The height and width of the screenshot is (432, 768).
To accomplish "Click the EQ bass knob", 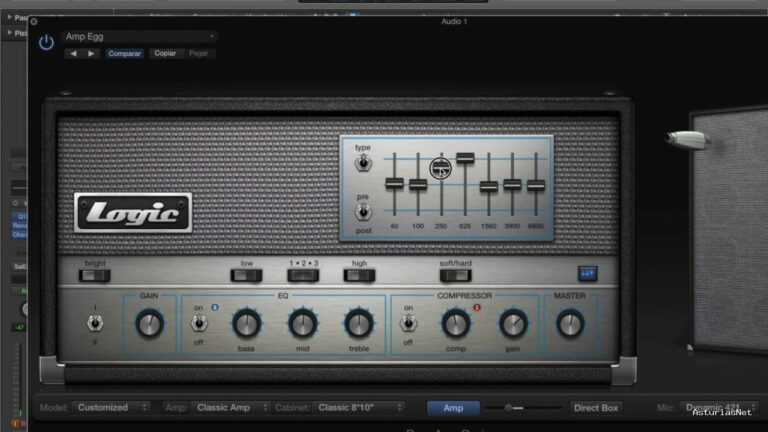I will coord(246,324).
